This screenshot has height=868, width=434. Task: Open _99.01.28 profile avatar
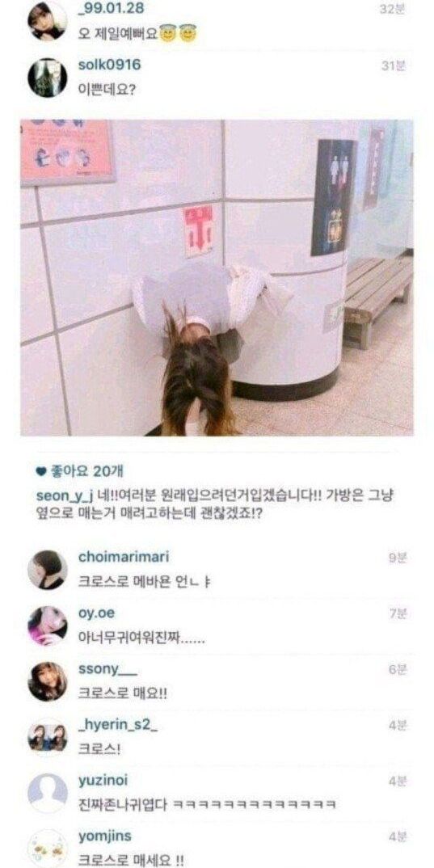(48, 20)
